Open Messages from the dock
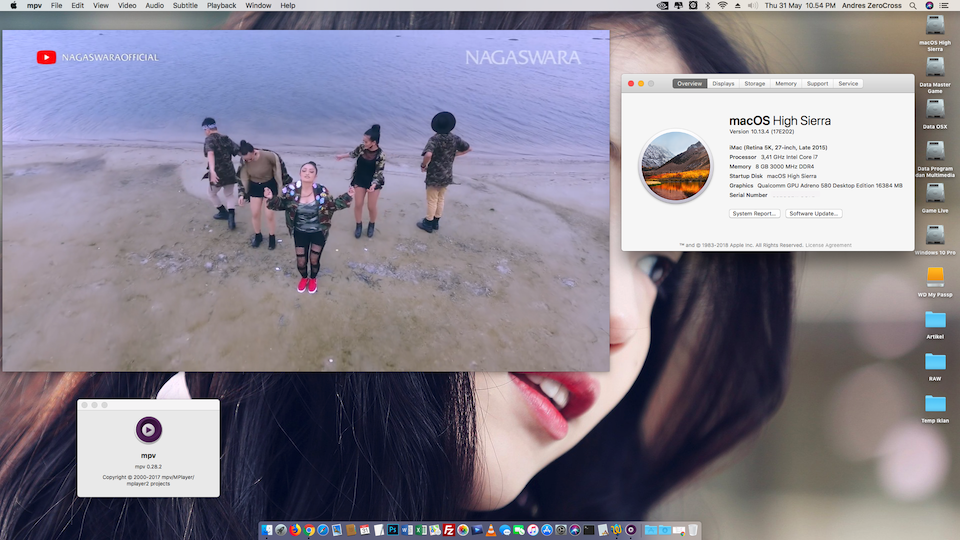The image size is (960, 540). [x=505, y=530]
